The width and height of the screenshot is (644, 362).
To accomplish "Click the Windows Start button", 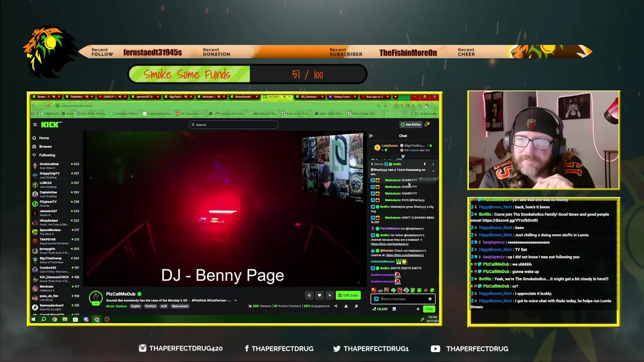I will [x=33, y=319].
